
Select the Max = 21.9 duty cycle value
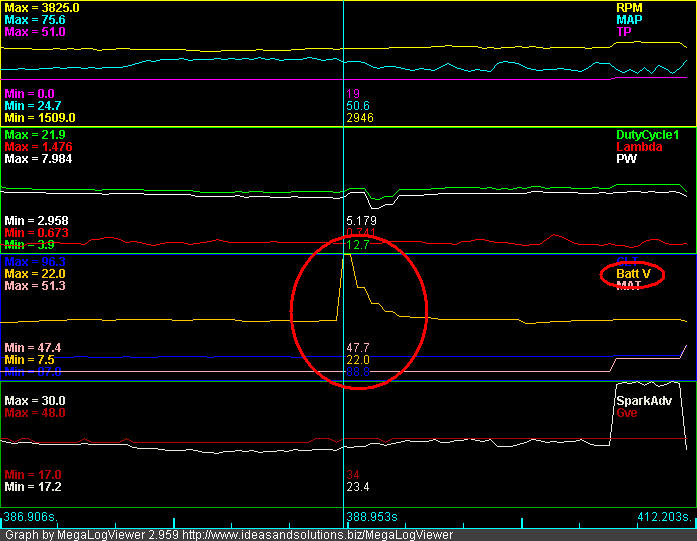pyautogui.click(x=35, y=134)
